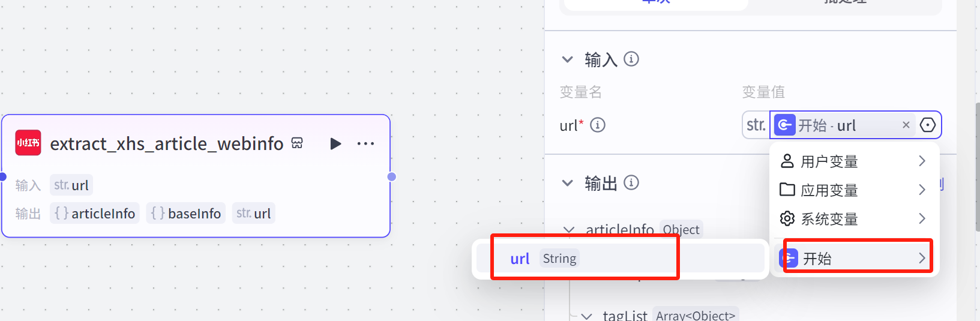Click the 应用变量 folder icon
980x321 pixels.
(787, 190)
